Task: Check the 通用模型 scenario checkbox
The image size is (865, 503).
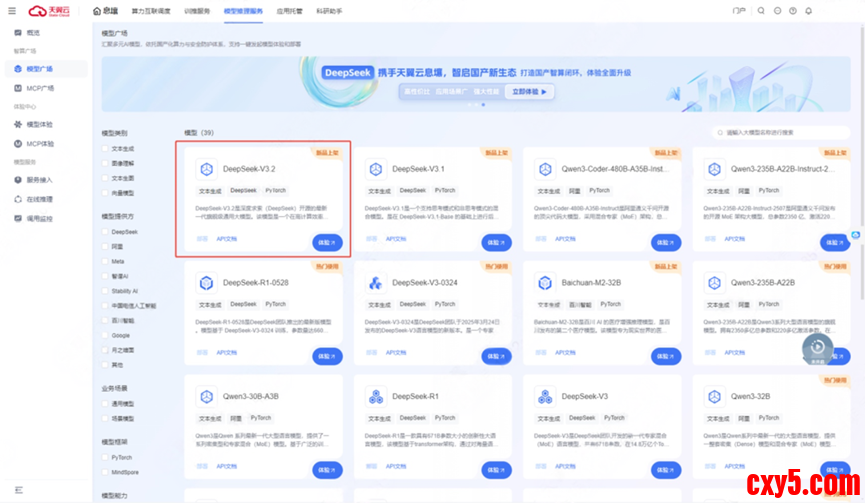Action: click(105, 404)
